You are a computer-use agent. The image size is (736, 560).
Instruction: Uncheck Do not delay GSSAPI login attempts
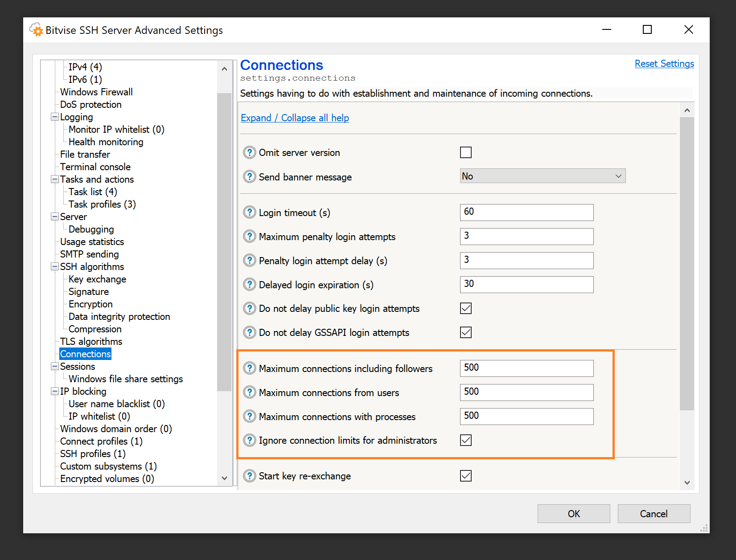click(466, 332)
